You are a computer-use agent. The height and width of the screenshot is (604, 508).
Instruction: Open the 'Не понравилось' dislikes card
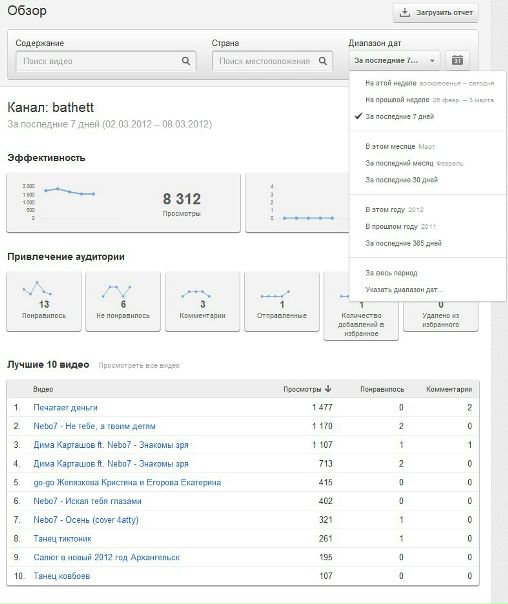point(123,301)
